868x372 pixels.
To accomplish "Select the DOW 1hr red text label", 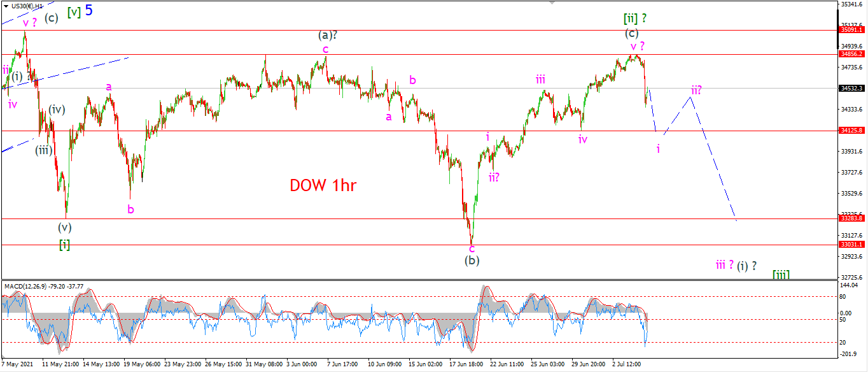I will (323, 185).
